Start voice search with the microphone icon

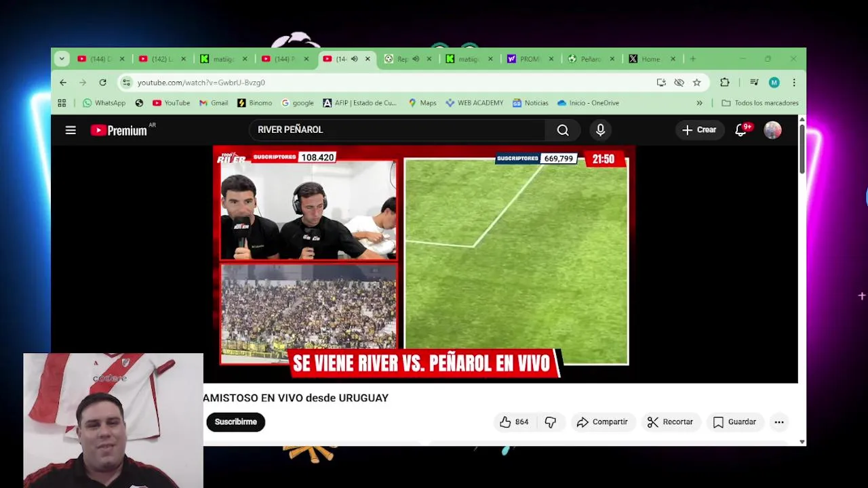click(x=600, y=130)
